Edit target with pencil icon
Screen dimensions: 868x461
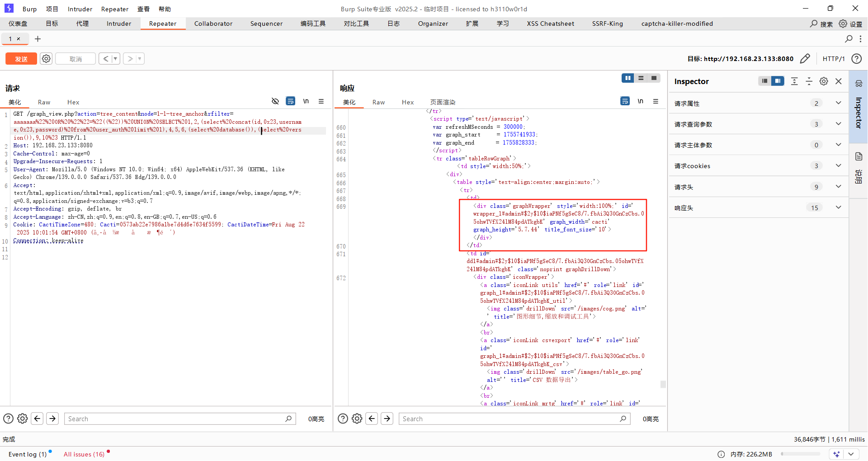(805, 59)
